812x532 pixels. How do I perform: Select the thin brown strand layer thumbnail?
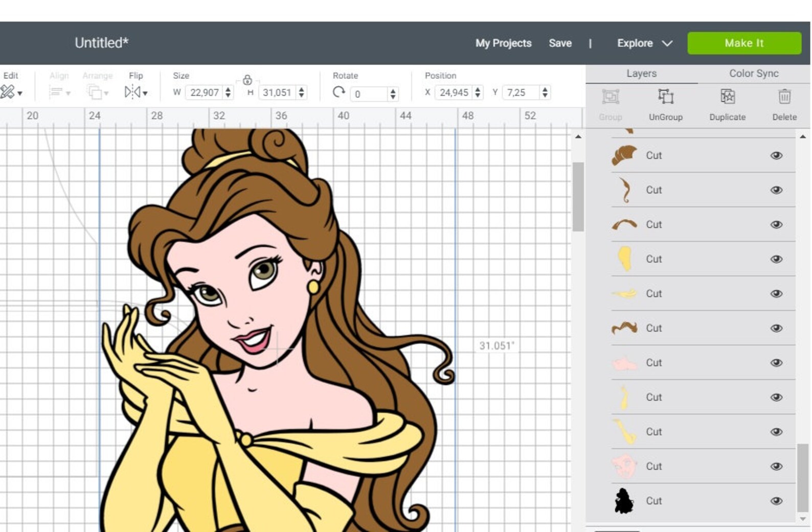624,190
